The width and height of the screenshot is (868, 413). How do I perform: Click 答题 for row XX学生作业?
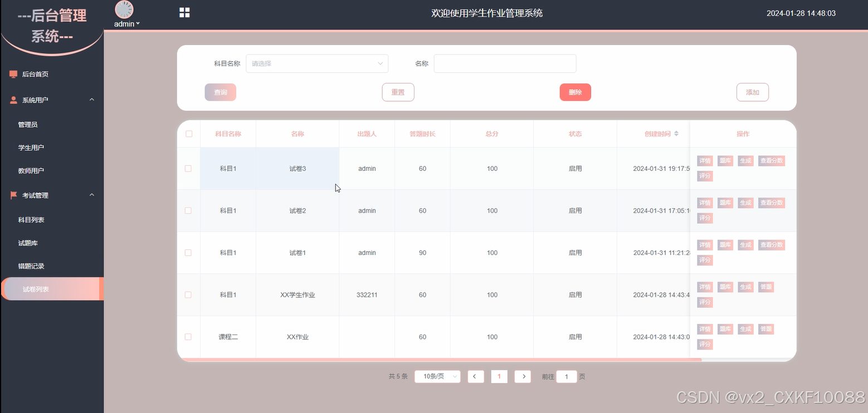pyautogui.click(x=766, y=287)
